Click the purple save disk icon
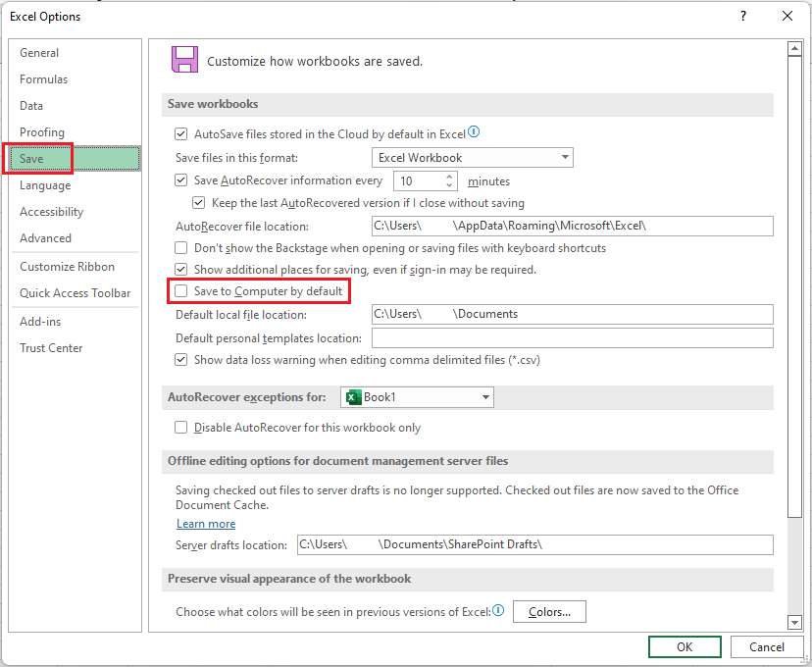Image resolution: width=812 pixels, height=667 pixels. 185,59
